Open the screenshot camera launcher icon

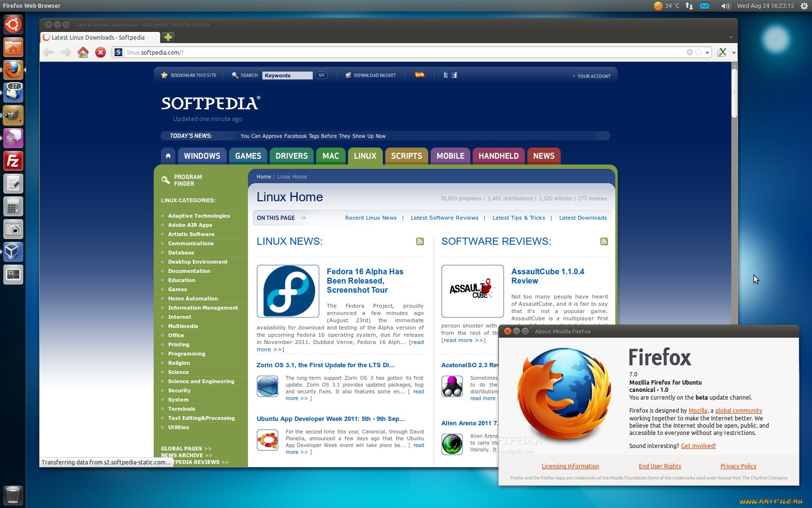tap(13, 229)
